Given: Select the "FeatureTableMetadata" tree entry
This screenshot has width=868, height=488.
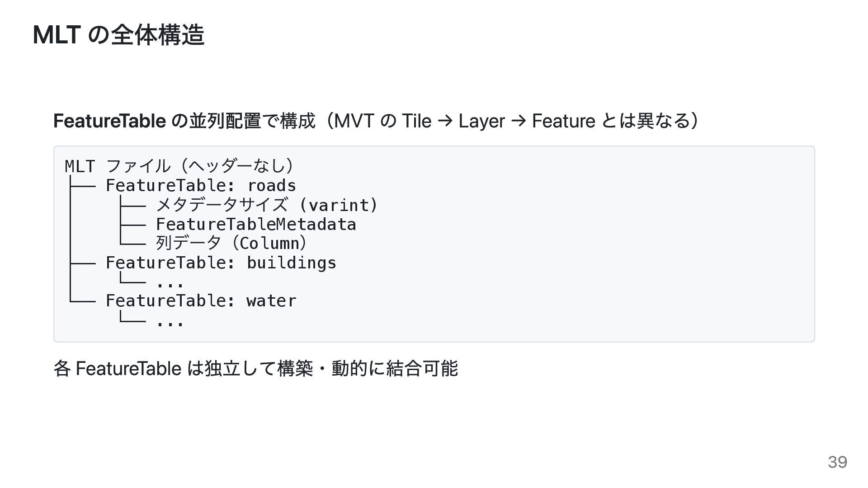Looking at the screenshot, I should 256,225.
